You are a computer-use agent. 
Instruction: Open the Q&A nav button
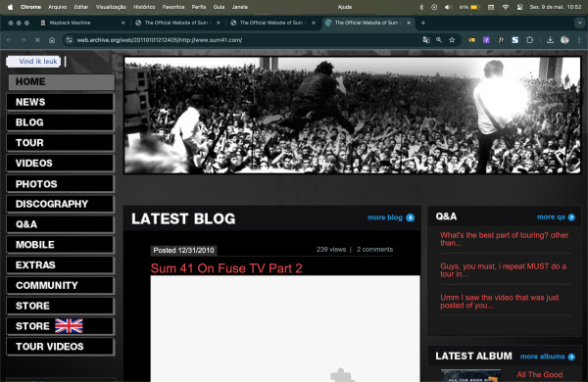coord(60,224)
